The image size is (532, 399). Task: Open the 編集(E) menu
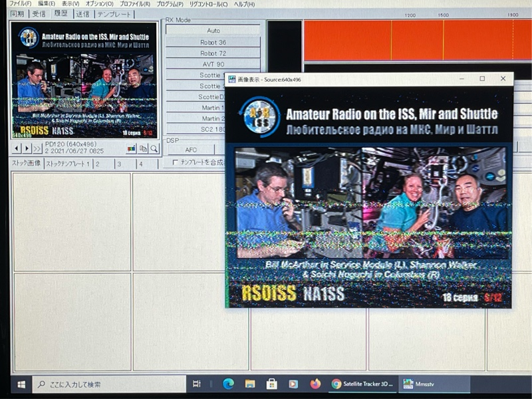pyautogui.click(x=47, y=4)
